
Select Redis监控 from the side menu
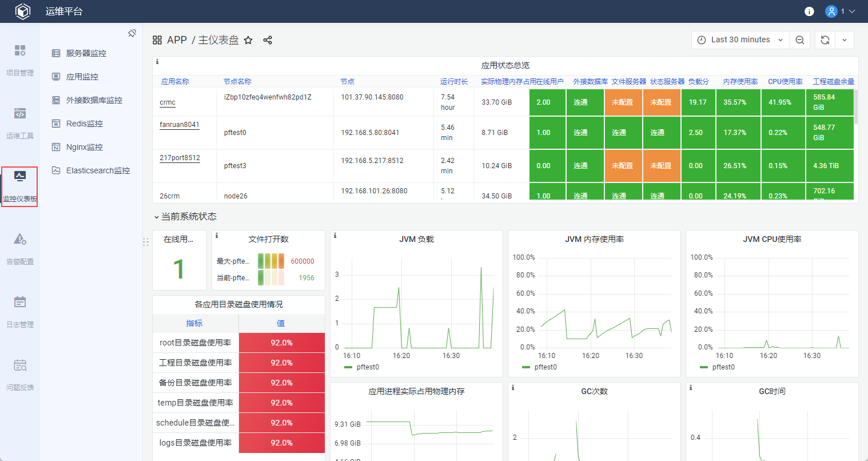84,124
